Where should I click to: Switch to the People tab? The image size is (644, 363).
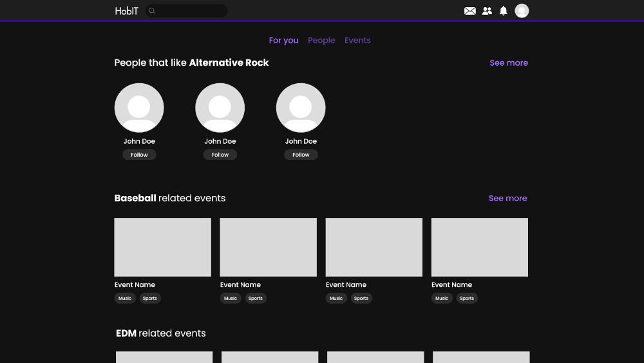coord(321,41)
